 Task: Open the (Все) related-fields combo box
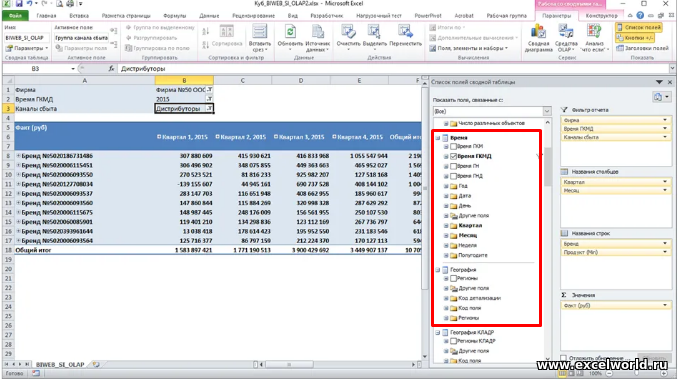[x=492, y=112]
